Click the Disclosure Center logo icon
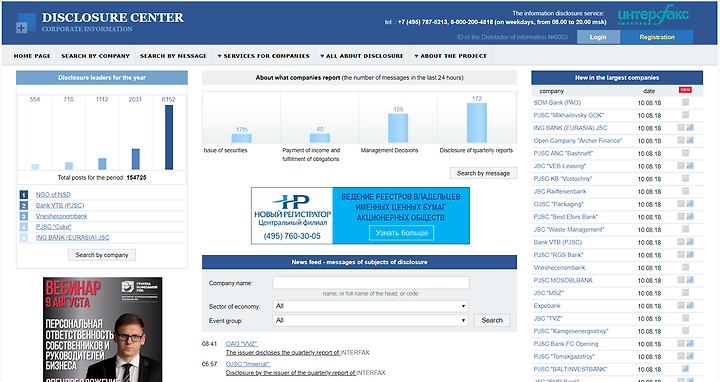The width and height of the screenshot is (720, 382). click(26, 23)
